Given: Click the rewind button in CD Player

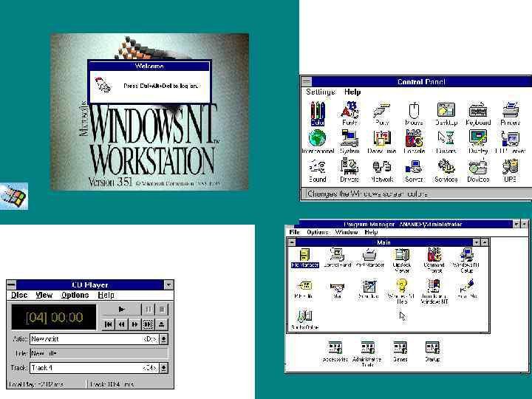Looking at the screenshot, I should pos(121,324).
